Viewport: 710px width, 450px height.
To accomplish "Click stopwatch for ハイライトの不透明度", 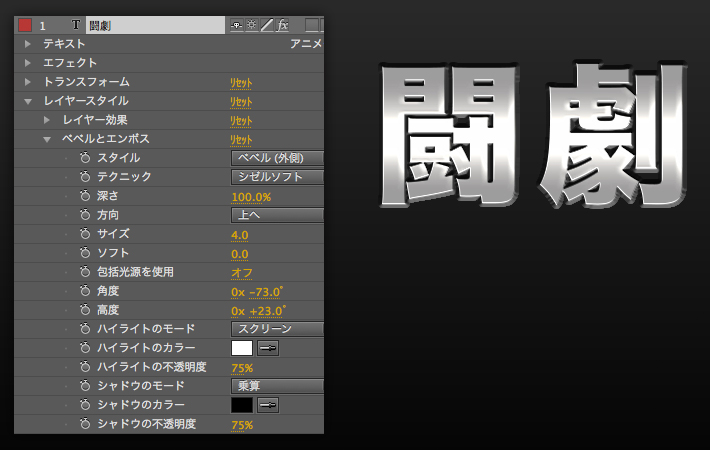I will coord(85,367).
